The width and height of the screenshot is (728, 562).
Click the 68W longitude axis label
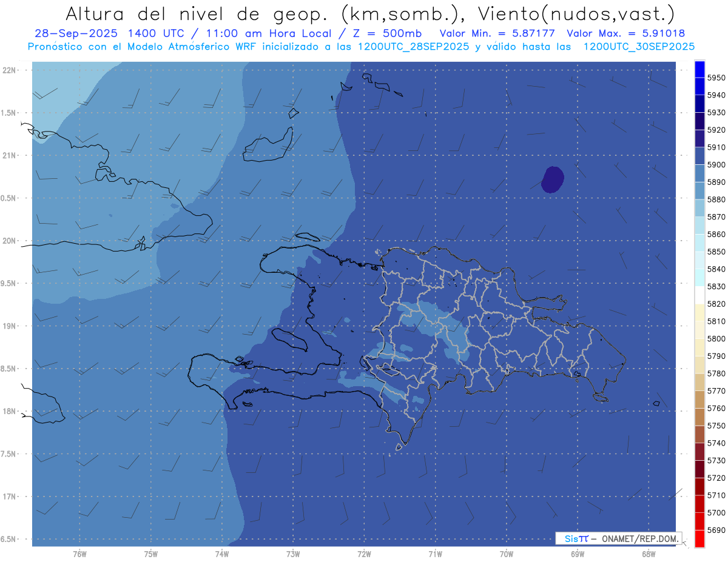(x=649, y=554)
